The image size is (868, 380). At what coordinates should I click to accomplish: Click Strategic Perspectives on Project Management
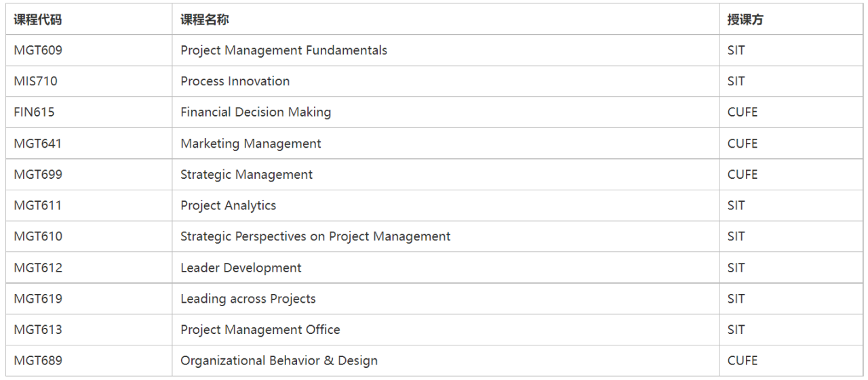click(315, 236)
